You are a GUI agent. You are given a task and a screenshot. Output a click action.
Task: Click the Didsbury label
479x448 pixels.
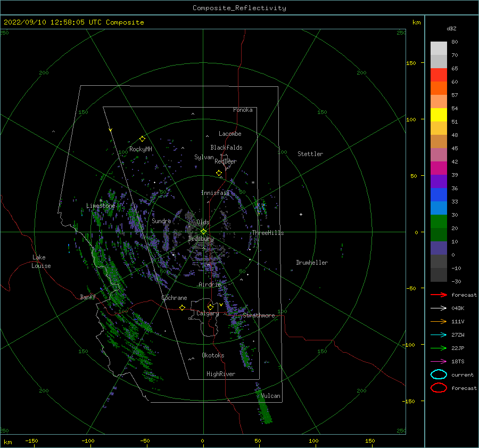point(201,239)
